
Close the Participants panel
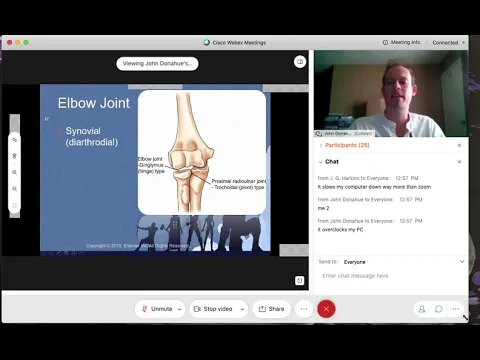click(x=459, y=145)
